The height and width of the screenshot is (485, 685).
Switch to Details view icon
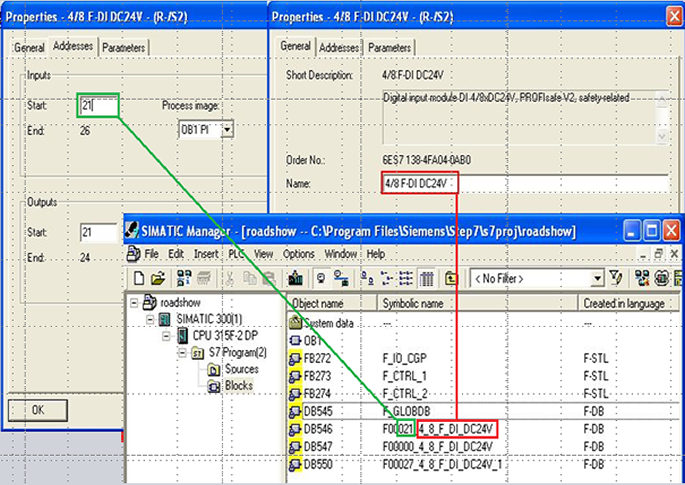(426, 278)
